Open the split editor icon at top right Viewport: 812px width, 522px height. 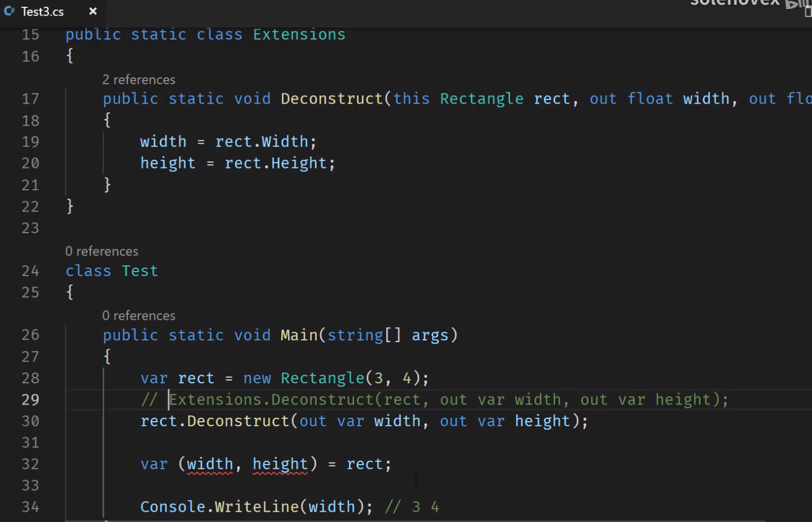coord(808,11)
